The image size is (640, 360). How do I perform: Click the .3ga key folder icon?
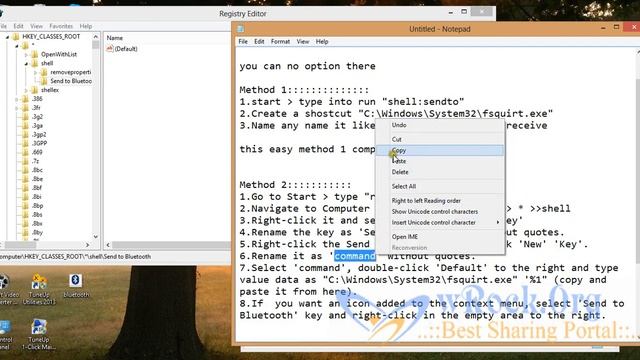(x=25, y=126)
